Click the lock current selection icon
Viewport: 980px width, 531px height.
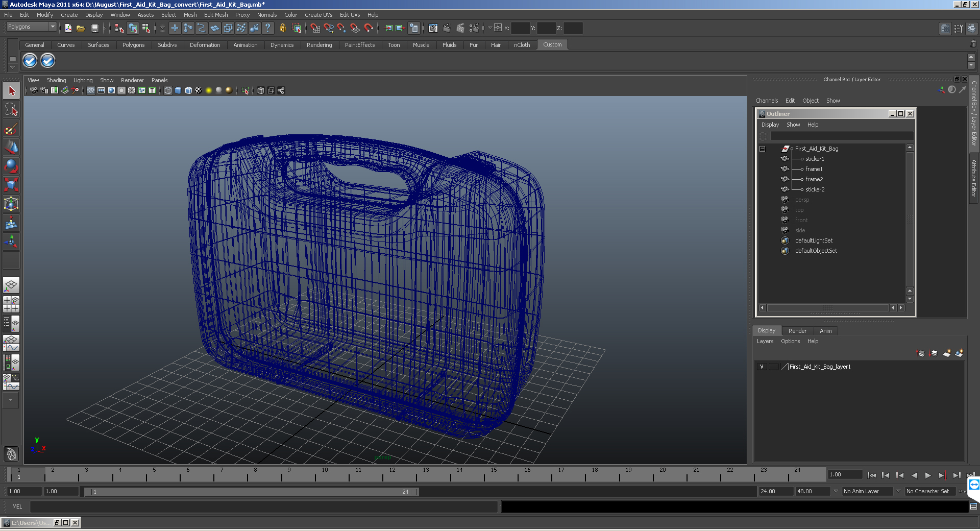pyautogui.click(x=282, y=28)
